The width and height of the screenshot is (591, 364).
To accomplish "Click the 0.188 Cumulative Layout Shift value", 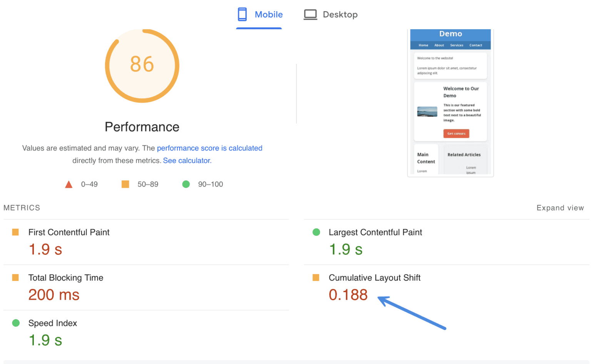I will coord(348,295).
